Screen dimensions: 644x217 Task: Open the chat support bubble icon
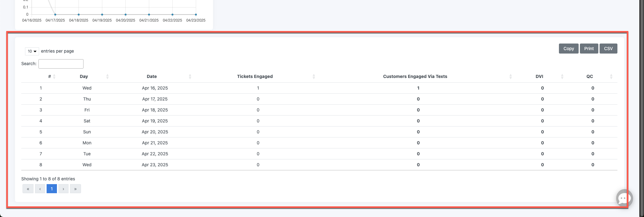(624, 198)
